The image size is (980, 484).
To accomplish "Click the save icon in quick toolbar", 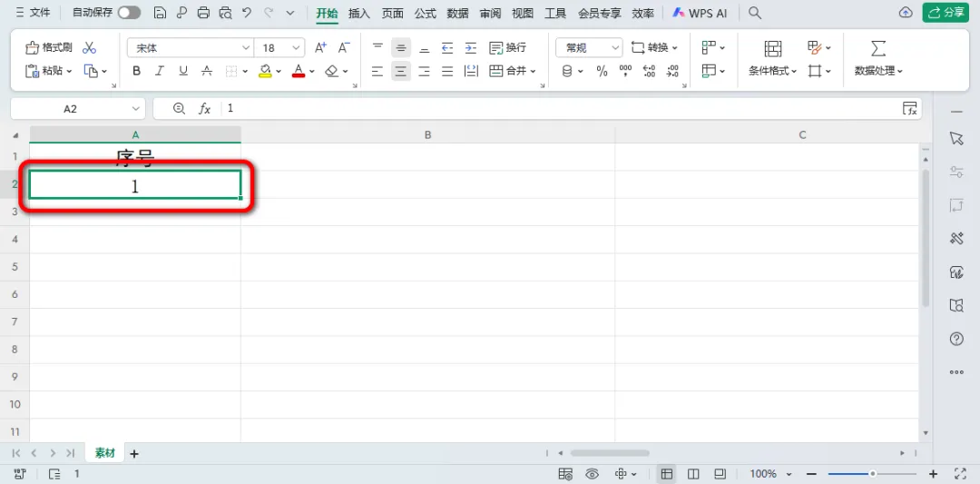I will tap(161, 13).
